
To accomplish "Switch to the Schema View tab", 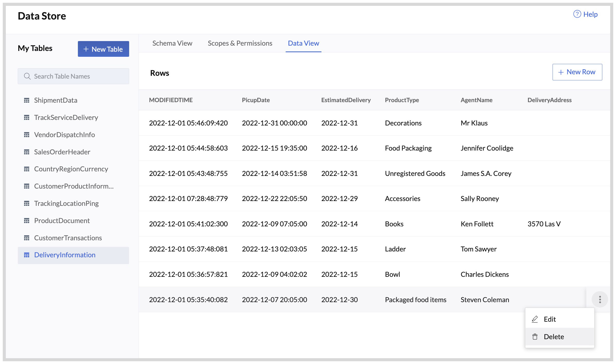I will (172, 43).
